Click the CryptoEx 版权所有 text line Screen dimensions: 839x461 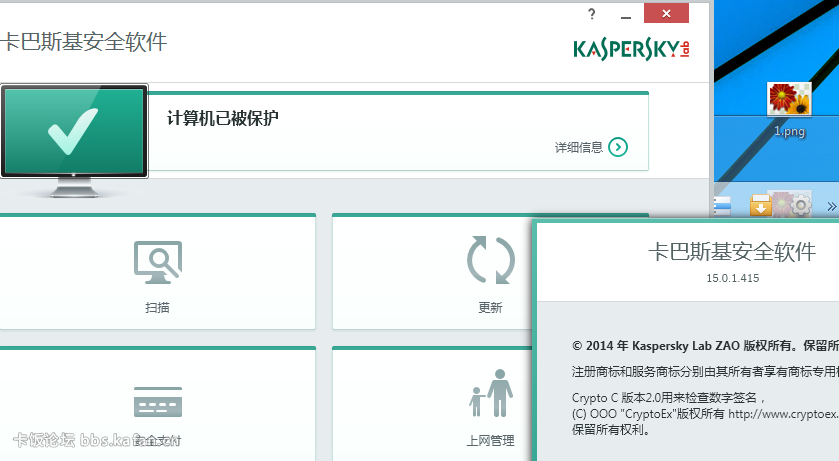point(705,414)
